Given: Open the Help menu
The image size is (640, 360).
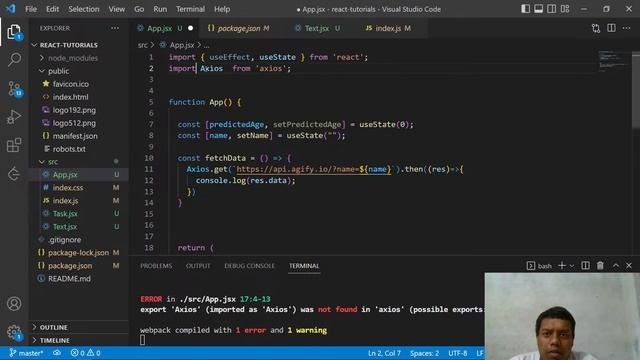Looking at the screenshot, I should point(222,9).
